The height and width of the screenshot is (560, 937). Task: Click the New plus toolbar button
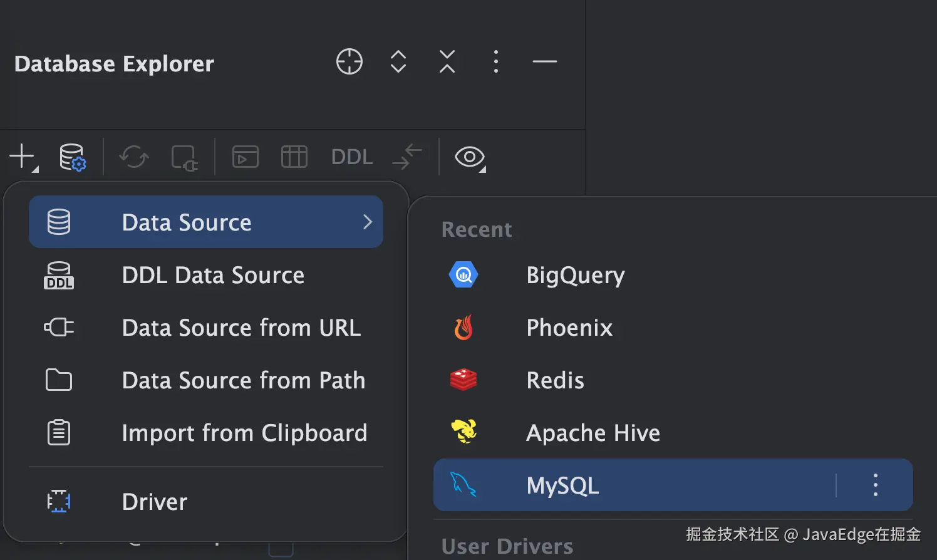click(23, 157)
